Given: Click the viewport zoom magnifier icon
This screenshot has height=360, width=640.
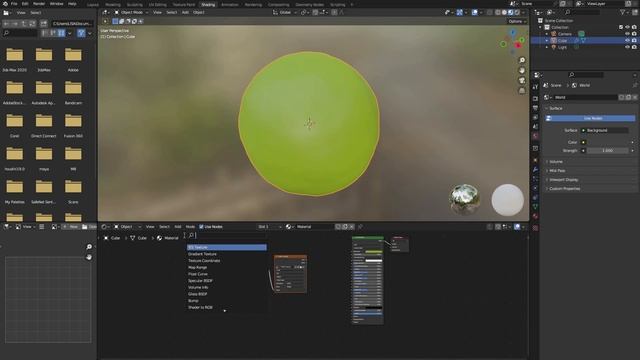Looking at the screenshot, I should point(522,60).
